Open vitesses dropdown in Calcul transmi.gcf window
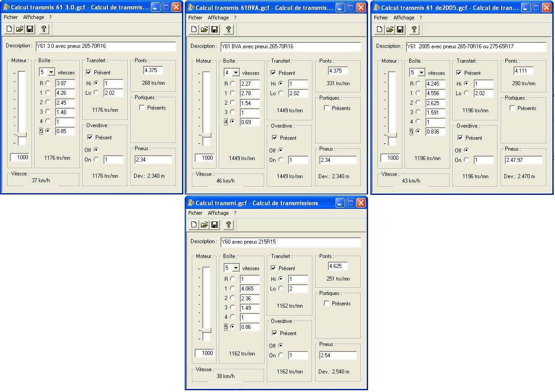 236,268
